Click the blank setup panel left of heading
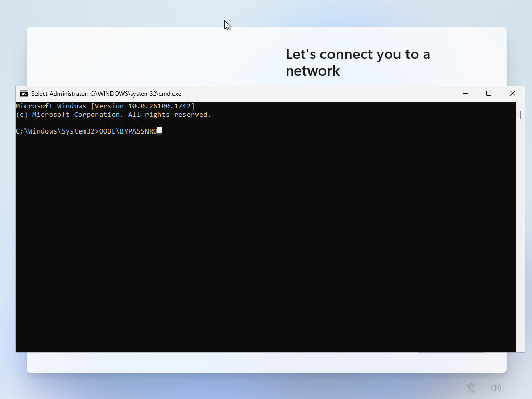532x399 pixels. coord(151,57)
